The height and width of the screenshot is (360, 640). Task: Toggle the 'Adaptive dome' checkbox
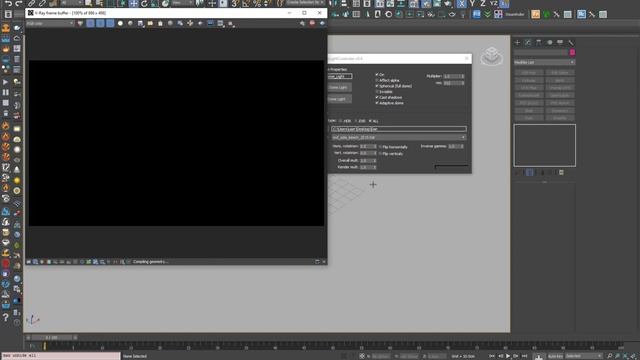[x=377, y=103]
